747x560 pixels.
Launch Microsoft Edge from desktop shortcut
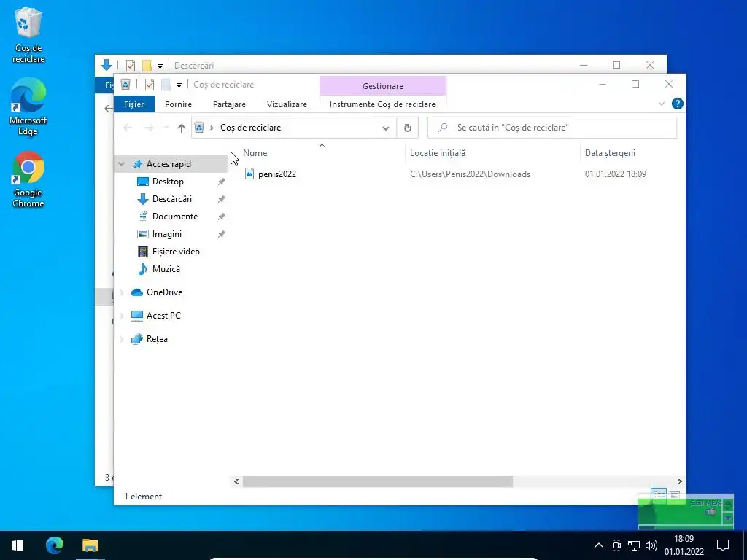point(28,107)
